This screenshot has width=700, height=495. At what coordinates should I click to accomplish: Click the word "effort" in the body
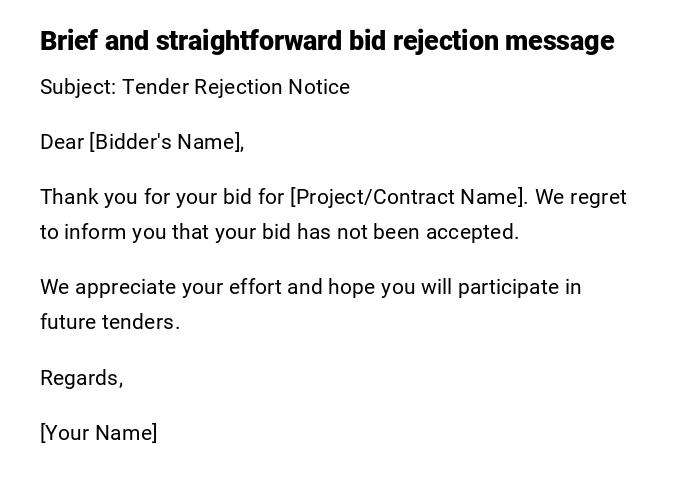tap(255, 287)
